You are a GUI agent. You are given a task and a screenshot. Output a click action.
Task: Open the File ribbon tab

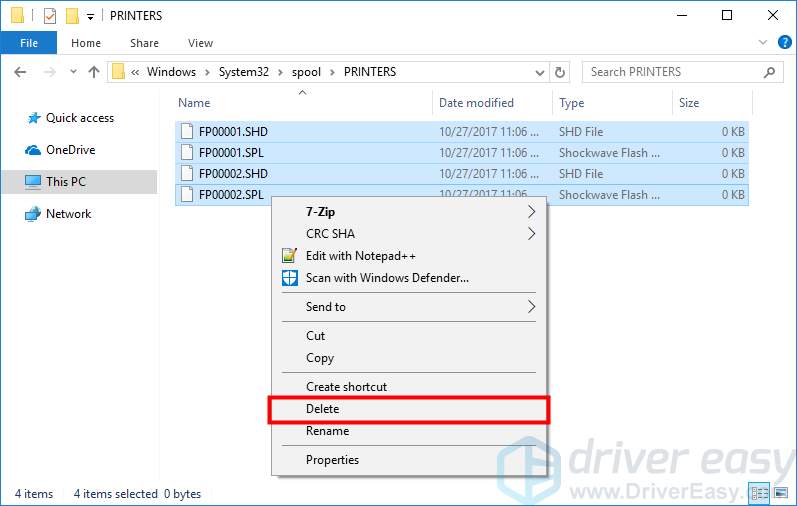pos(28,43)
